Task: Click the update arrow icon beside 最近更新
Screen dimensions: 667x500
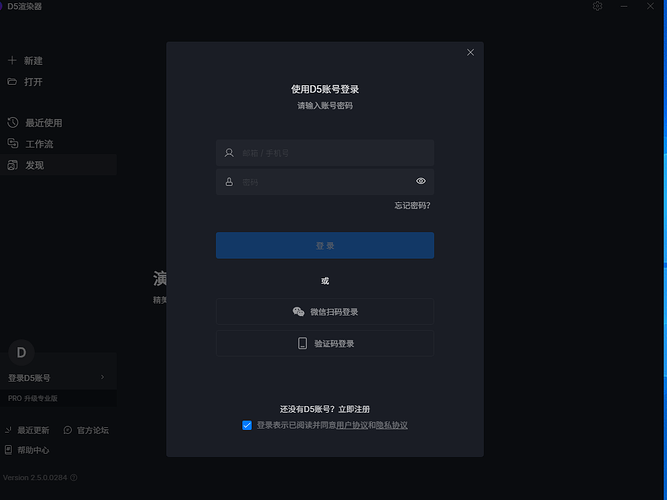Action: pos(8,430)
